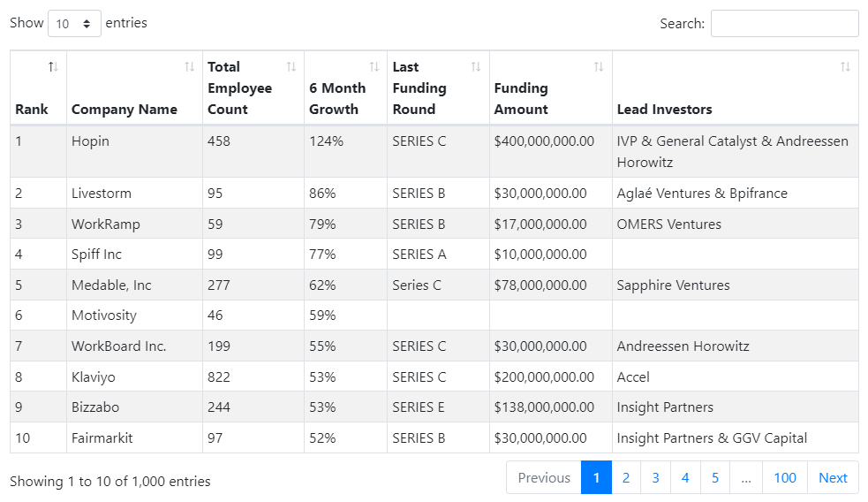
Task: Click the $138,000,000.00 funding amount
Action: tap(544, 407)
